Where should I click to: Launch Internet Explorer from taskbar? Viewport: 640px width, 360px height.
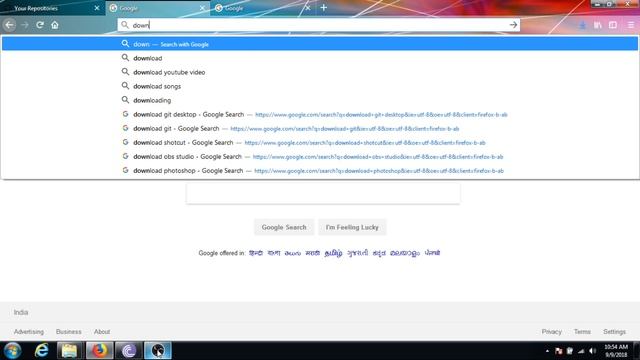click(41, 351)
